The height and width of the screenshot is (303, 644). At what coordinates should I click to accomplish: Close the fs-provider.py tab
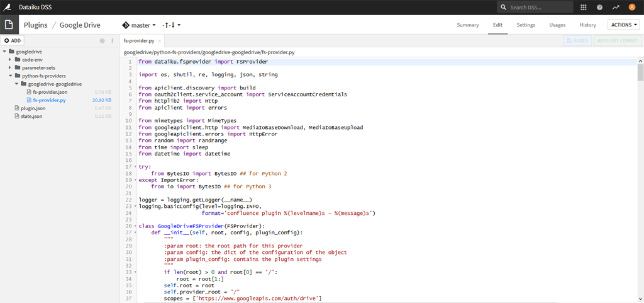click(x=159, y=41)
